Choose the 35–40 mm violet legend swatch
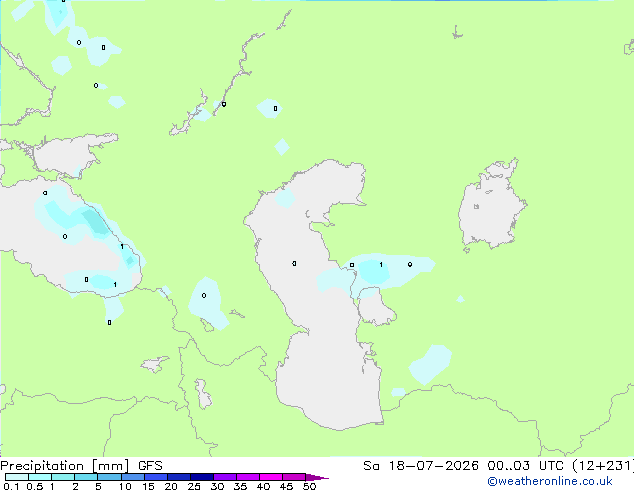 click(248, 477)
